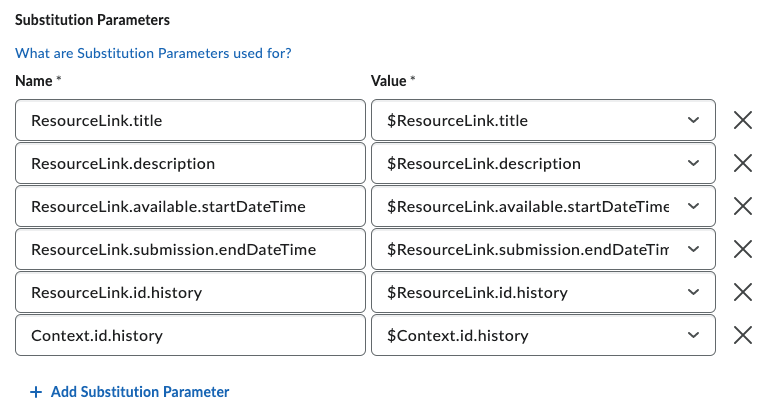Viewport: 773px width, 412px height.
Task: Click the Context.id.history name field
Action: (x=190, y=335)
